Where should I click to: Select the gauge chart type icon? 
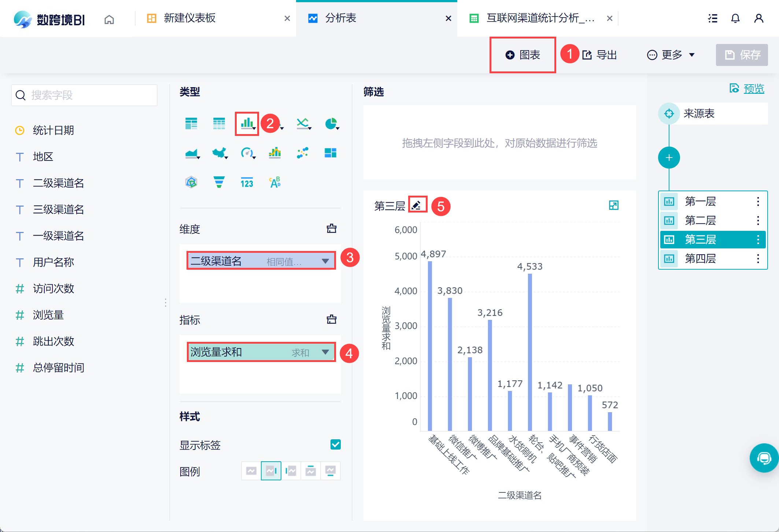(x=247, y=153)
